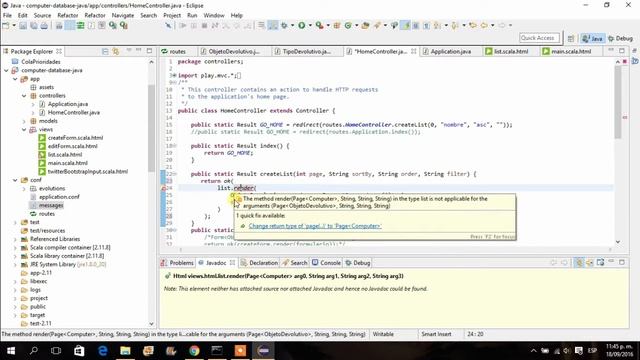Open the Javadoc view pin icon

click(x=600, y=262)
